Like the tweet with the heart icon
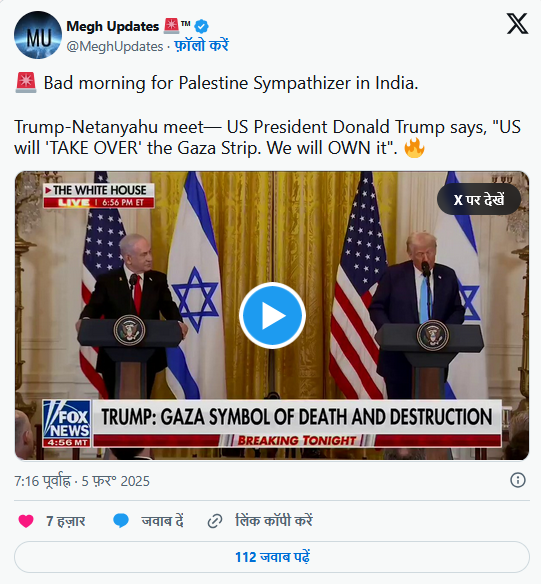Viewport: 541px width, 584px height. 26,521
